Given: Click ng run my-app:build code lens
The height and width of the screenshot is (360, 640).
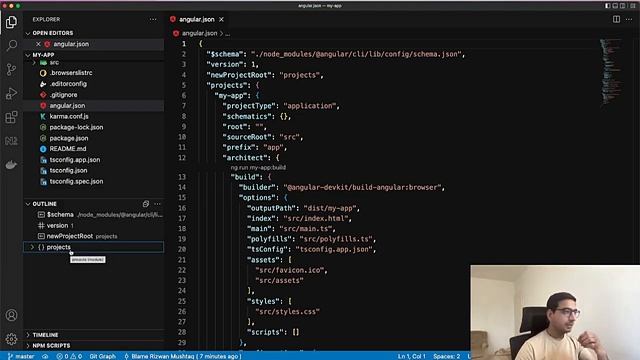Looking at the screenshot, I should [x=258, y=167].
